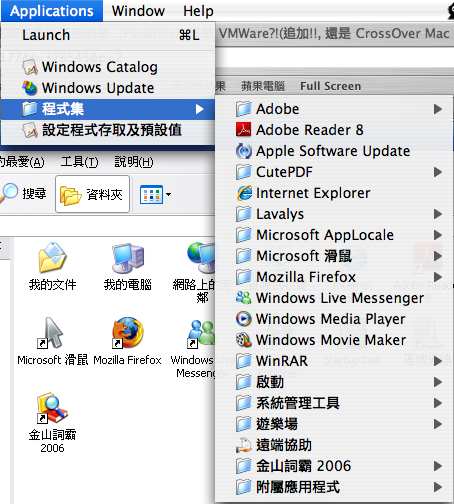Expand the Adobe submenu arrow
Screen dimensions: 454x504
coord(438,109)
